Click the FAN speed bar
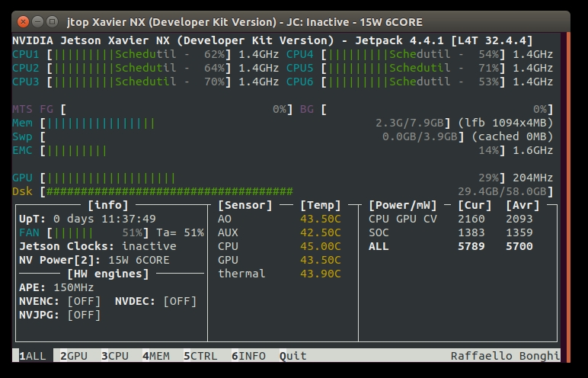The width and height of the screenshot is (588, 378). [x=98, y=232]
